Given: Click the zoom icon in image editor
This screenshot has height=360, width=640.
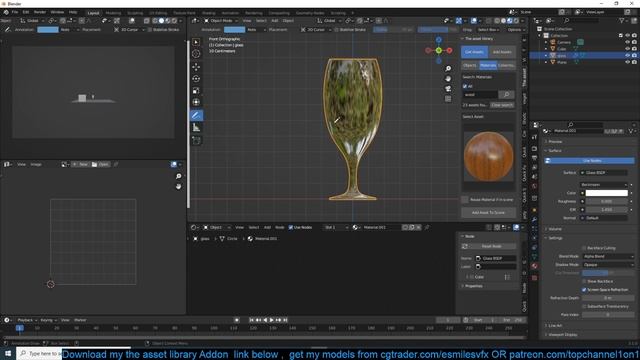Looking at the screenshot, I should (178, 176).
